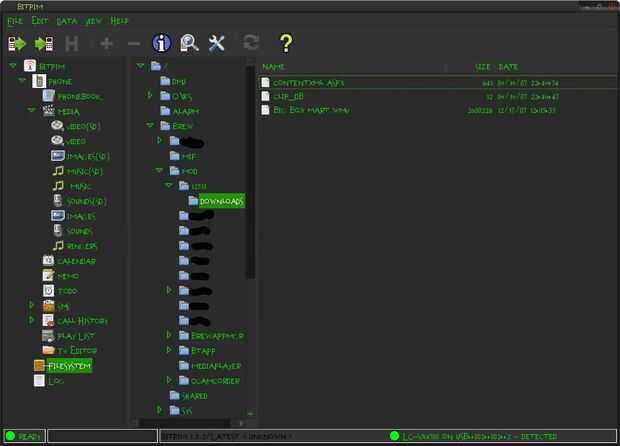
Task: Select the first file starting with content
Action: click(308, 83)
